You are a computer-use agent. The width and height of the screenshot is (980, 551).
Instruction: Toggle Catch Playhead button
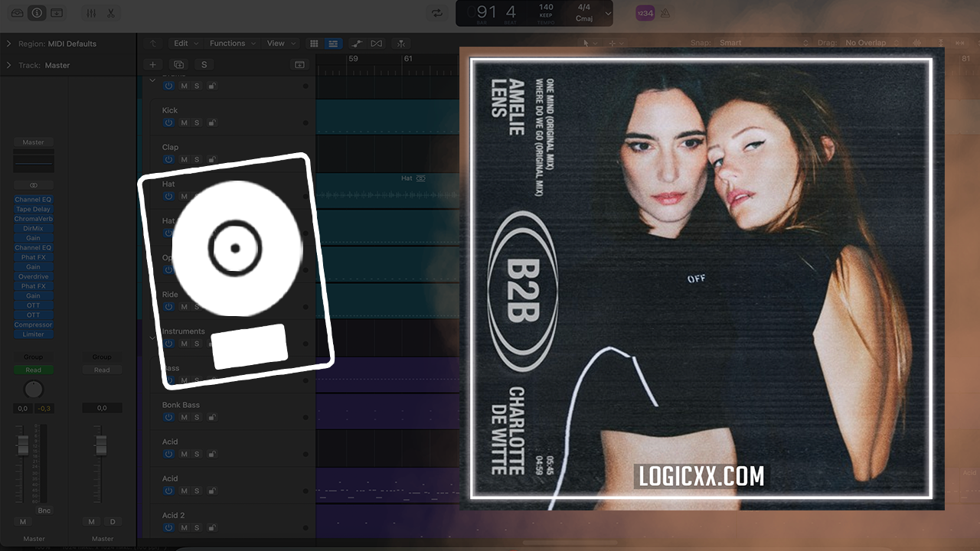point(401,44)
